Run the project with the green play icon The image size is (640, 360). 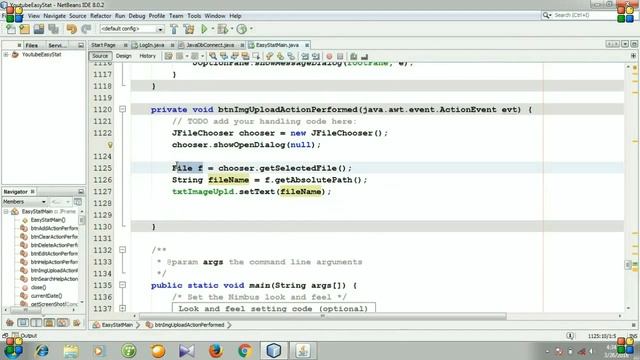[x=204, y=29]
